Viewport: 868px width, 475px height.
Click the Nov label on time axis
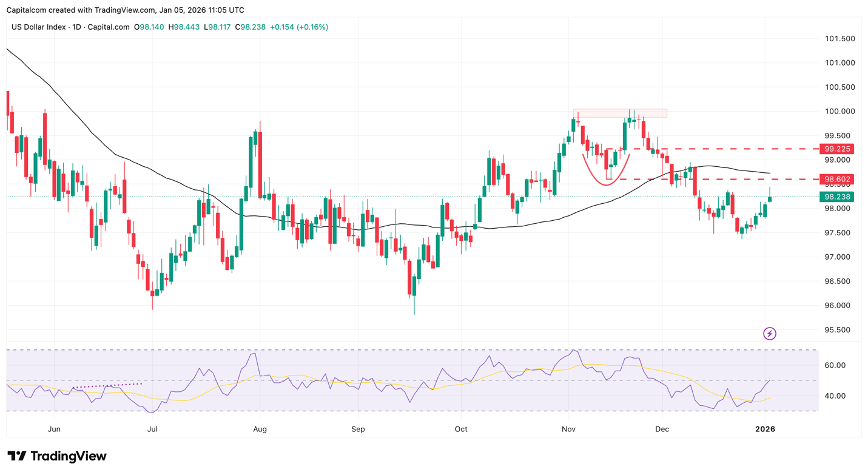coord(568,430)
